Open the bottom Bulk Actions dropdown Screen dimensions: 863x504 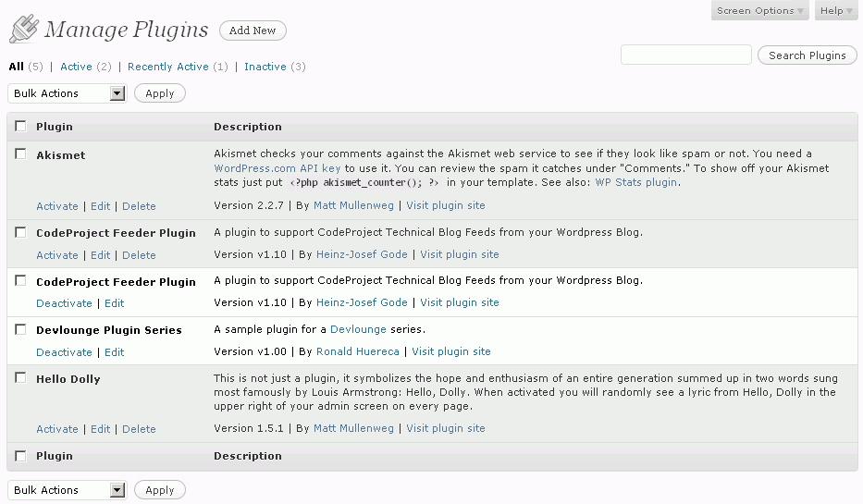click(x=68, y=490)
